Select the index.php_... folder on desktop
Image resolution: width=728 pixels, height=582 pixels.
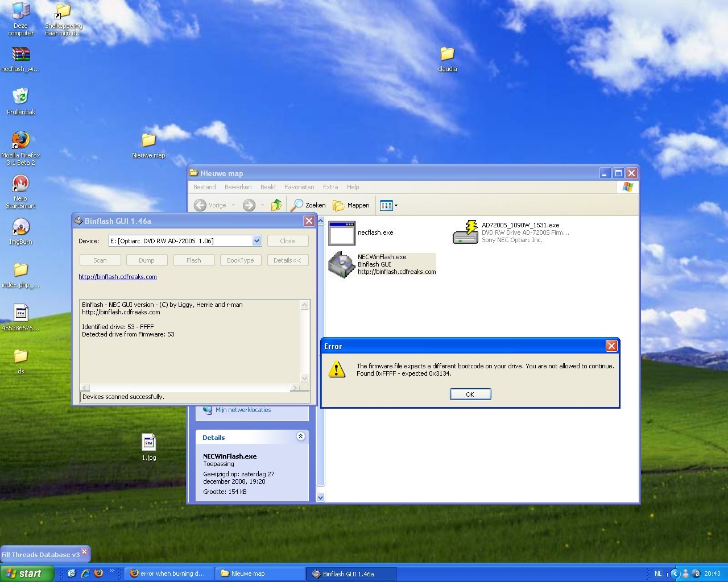click(x=20, y=275)
